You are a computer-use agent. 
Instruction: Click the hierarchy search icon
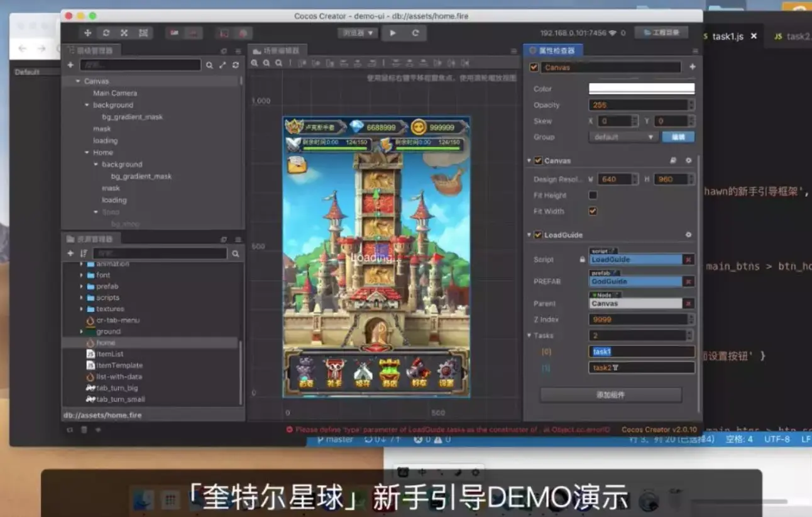(x=209, y=65)
